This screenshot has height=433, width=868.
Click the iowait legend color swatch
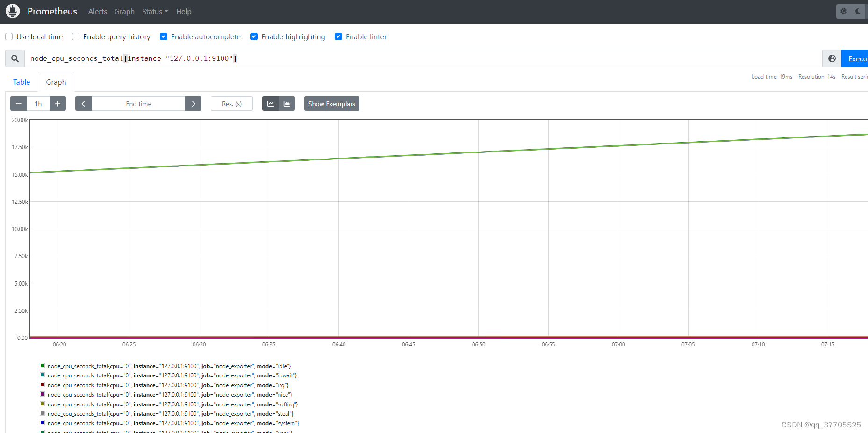[43, 375]
